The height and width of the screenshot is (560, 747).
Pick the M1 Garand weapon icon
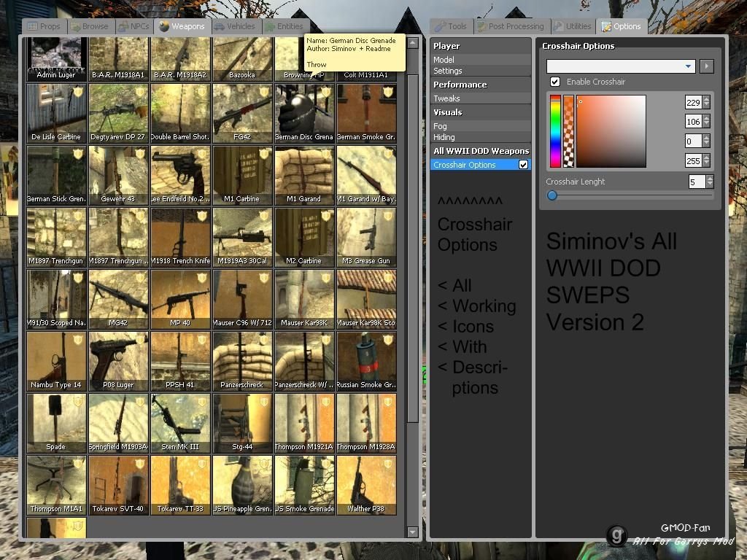pos(304,175)
